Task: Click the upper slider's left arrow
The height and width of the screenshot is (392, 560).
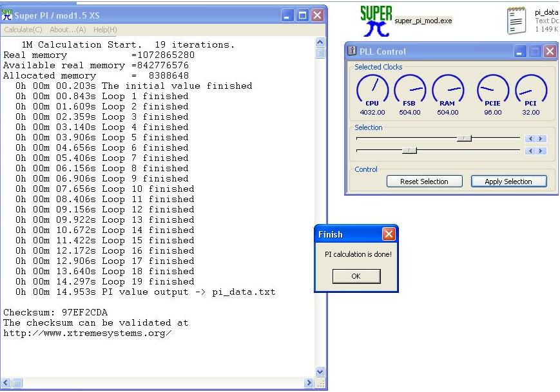Action: [530, 139]
